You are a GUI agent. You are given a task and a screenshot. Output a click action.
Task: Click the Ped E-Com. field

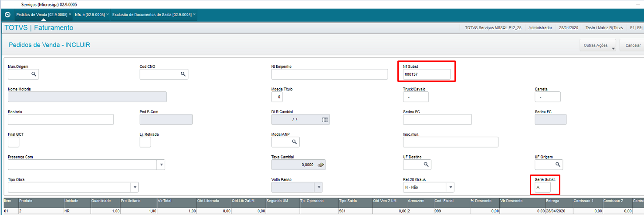coord(166,120)
